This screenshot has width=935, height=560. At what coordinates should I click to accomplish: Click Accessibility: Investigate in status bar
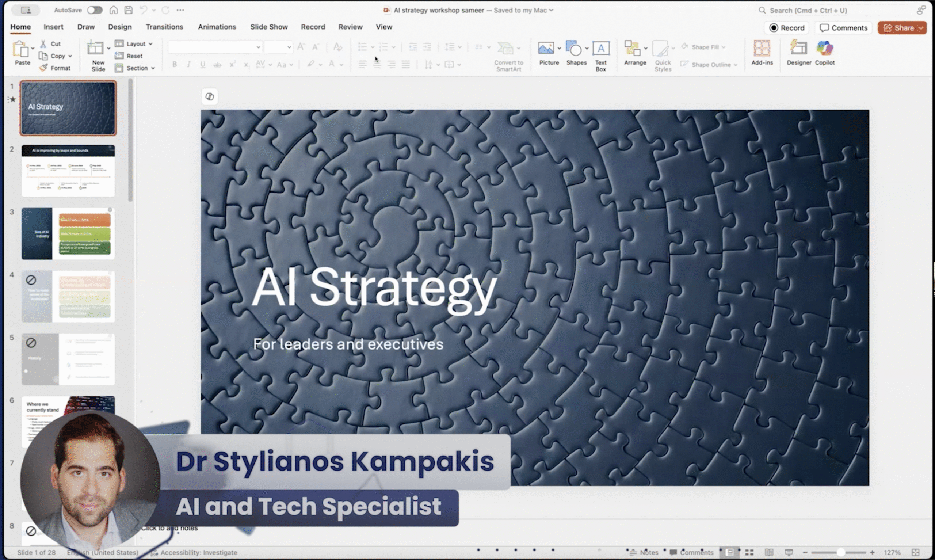pos(194,552)
